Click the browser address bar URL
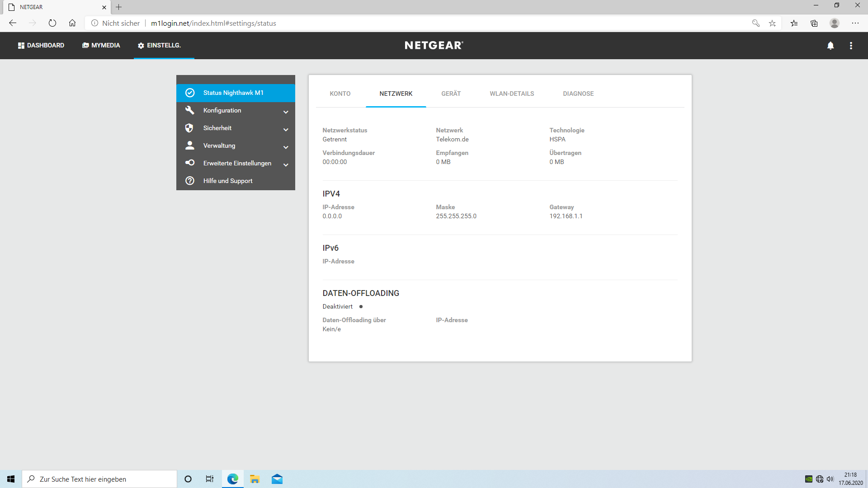868x488 pixels. (x=213, y=23)
